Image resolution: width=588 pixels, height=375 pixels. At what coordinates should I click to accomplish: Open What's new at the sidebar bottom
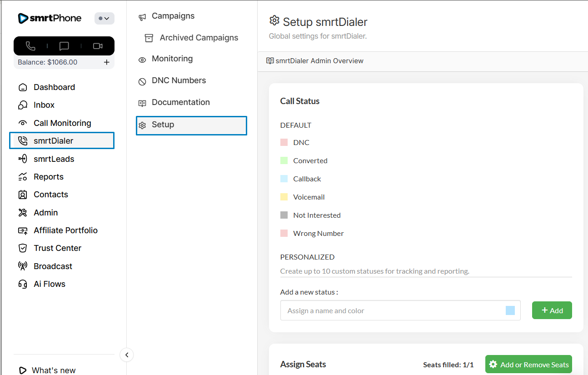point(53,370)
